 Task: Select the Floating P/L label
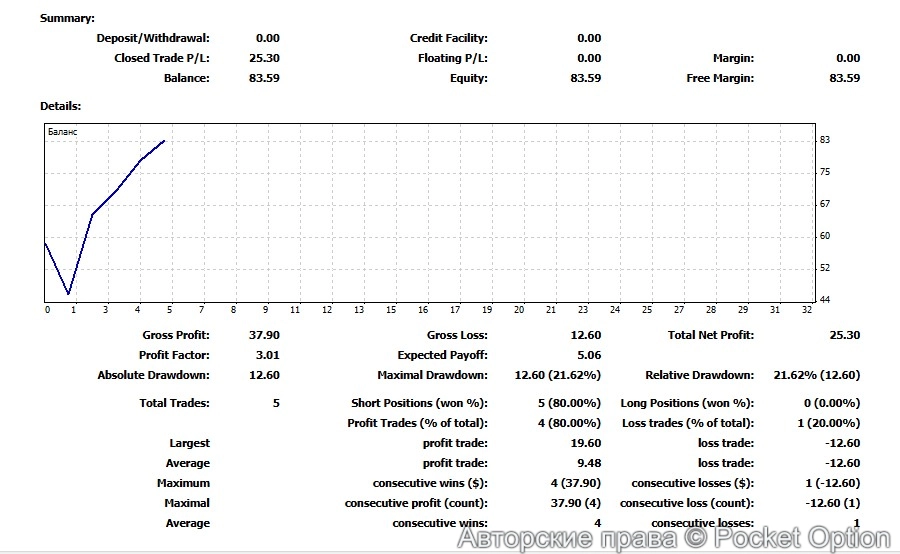click(452, 58)
